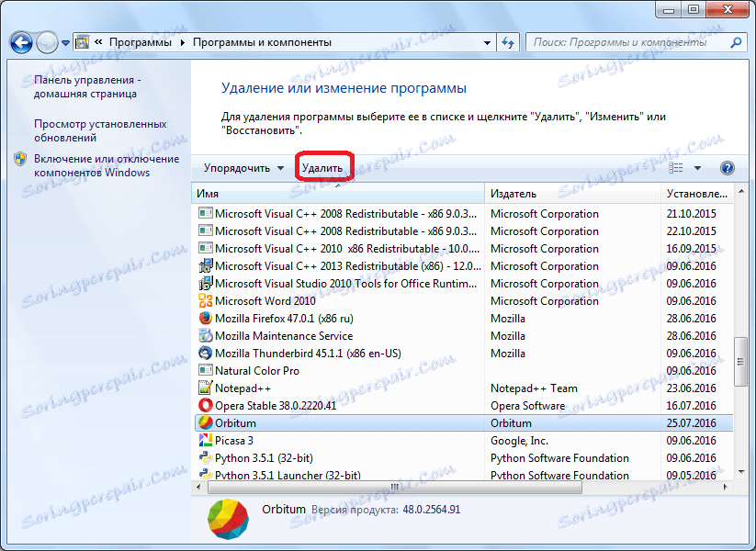Screen dimensions: 756x551
Task: Click the Visual C++ 2013 installer icon
Action: [x=206, y=265]
